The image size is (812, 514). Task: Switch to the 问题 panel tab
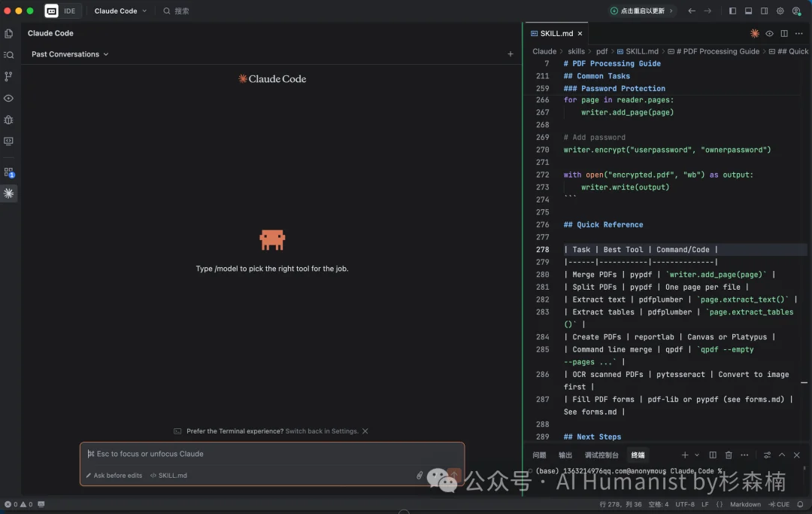click(x=539, y=455)
